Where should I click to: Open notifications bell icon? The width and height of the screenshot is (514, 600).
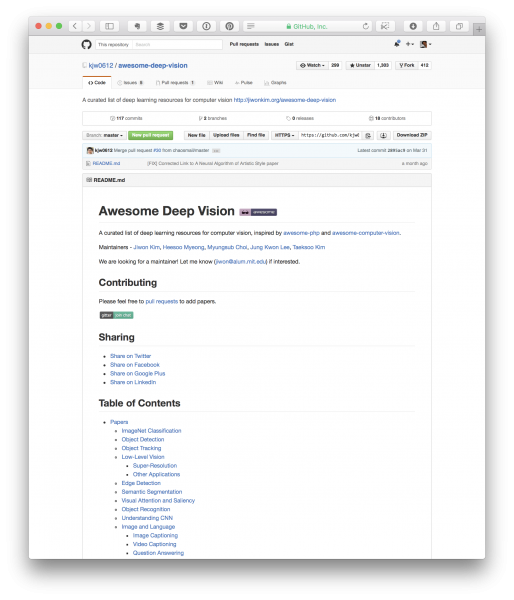[397, 44]
